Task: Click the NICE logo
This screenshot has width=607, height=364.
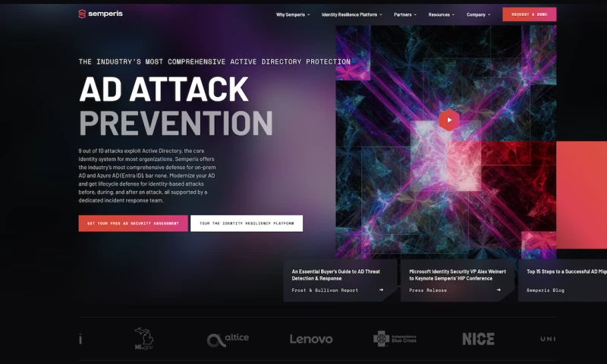Action: pyautogui.click(x=479, y=339)
